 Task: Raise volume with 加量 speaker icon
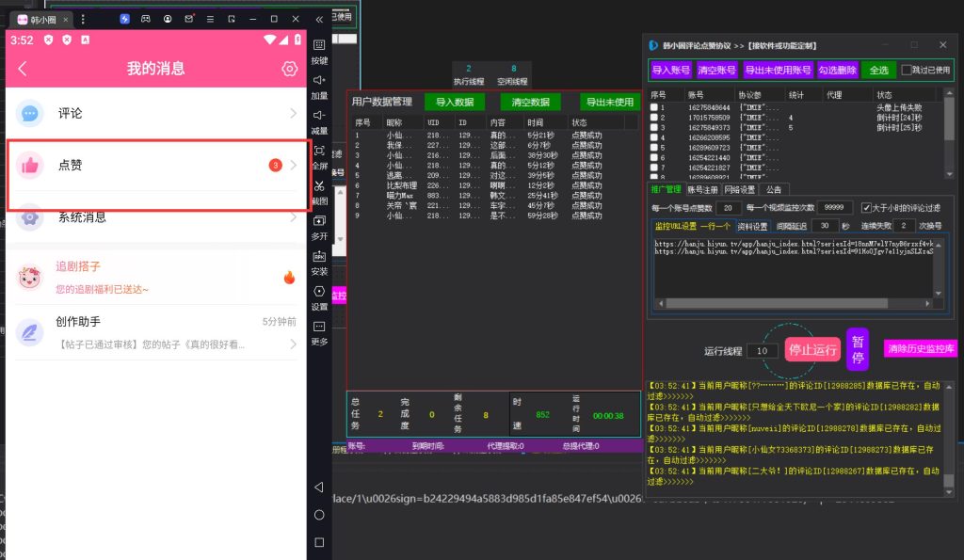pyautogui.click(x=319, y=80)
